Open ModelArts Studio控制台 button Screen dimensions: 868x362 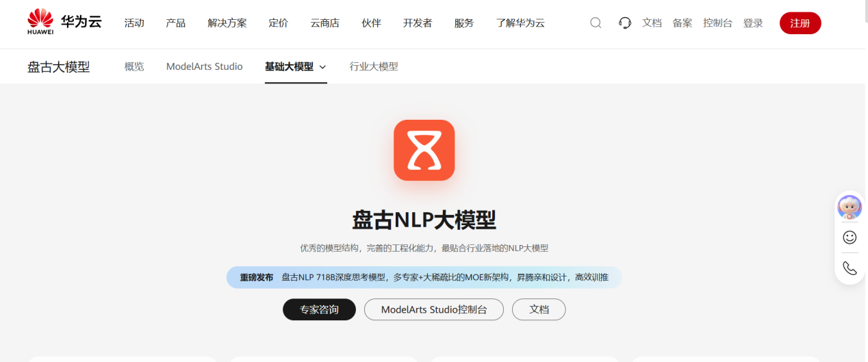click(434, 309)
